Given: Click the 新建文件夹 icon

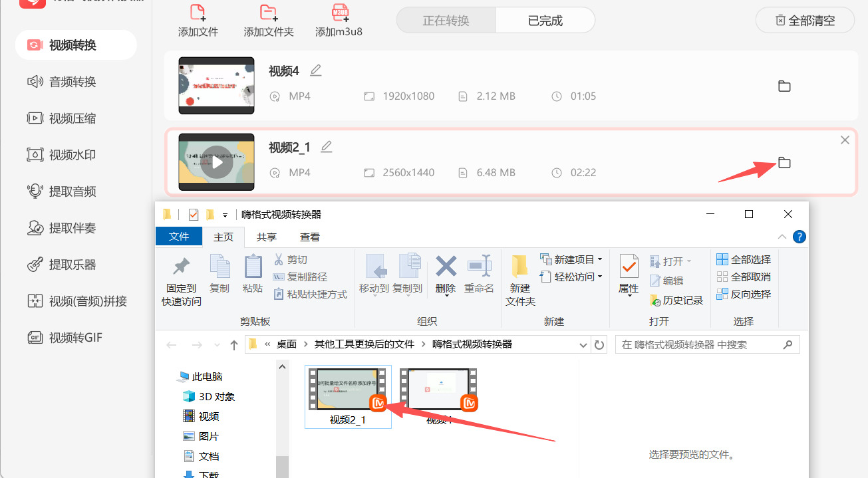Looking at the screenshot, I should tap(520, 266).
